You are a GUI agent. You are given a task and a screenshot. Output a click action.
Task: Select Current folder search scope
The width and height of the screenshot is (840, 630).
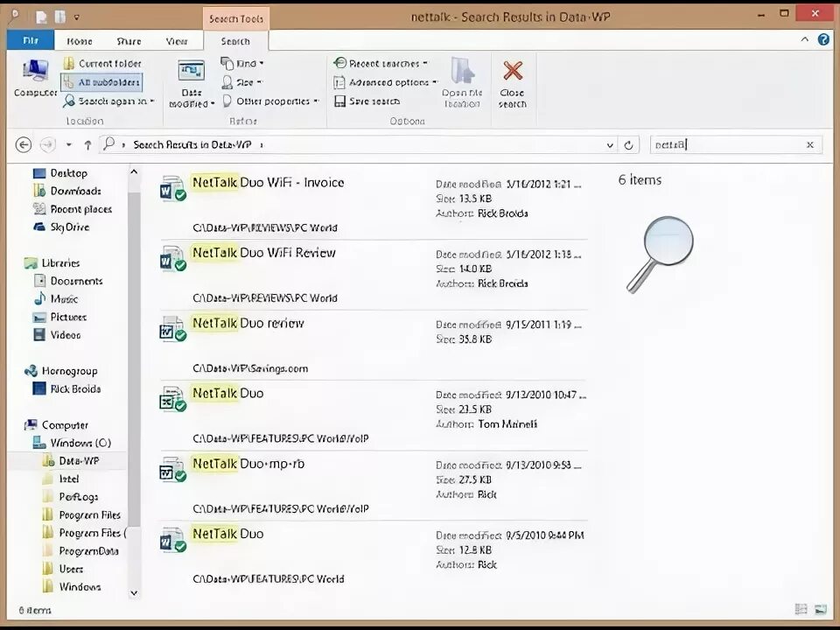click(102, 63)
